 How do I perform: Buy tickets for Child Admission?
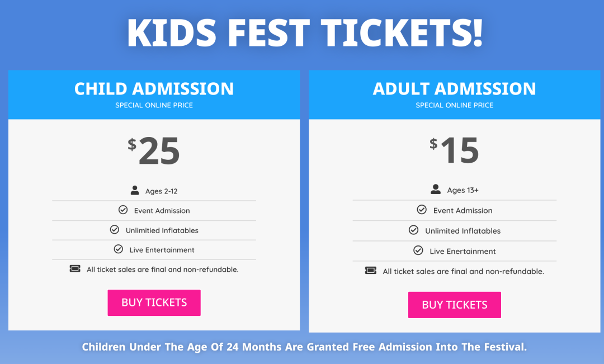[x=154, y=302]
